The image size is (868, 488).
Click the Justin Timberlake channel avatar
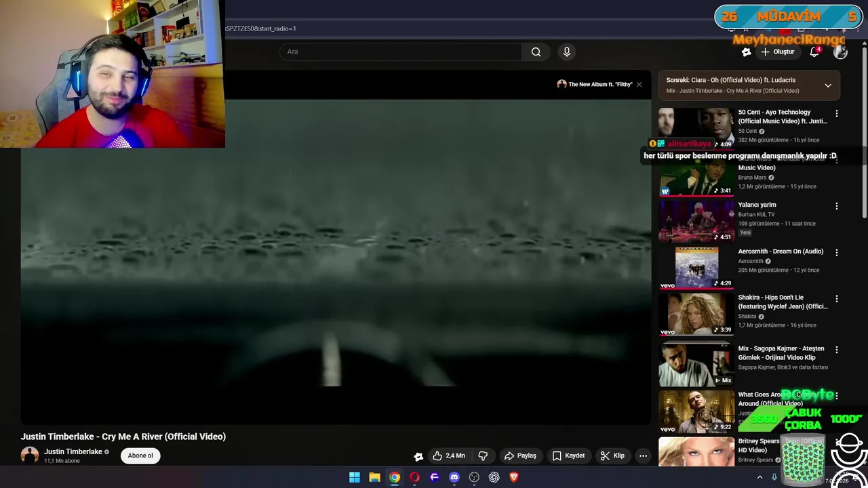pyautogui.click(x=30, y=455)
